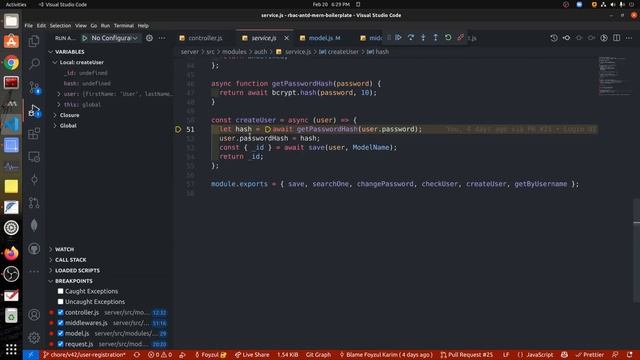Click the debug Restart button
The image size is (640, 360).
(x=448, y=38)
